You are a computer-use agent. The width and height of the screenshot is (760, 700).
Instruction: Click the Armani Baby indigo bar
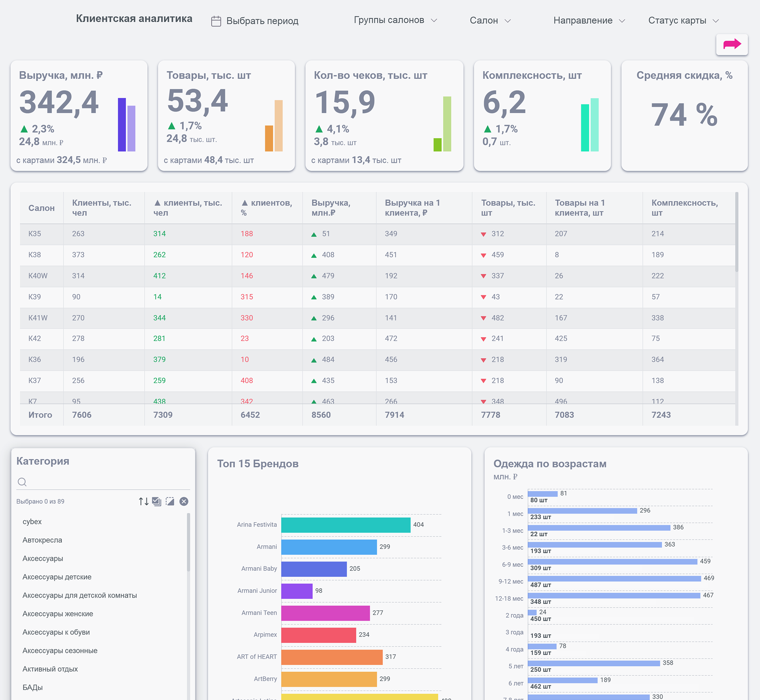(314, 569)
